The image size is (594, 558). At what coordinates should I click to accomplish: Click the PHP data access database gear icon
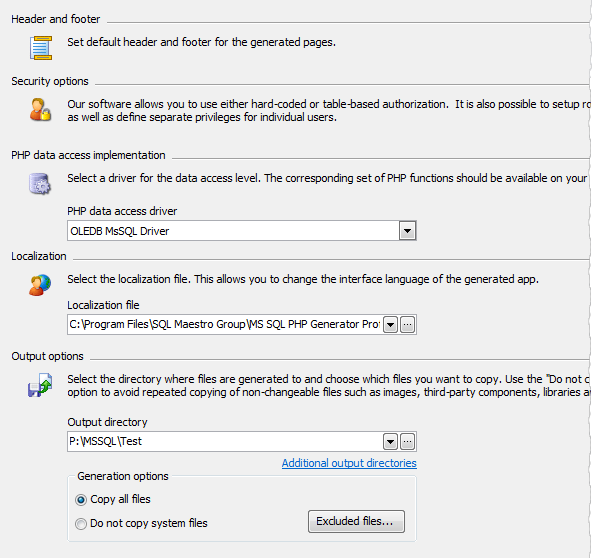[x=40, y=184]
